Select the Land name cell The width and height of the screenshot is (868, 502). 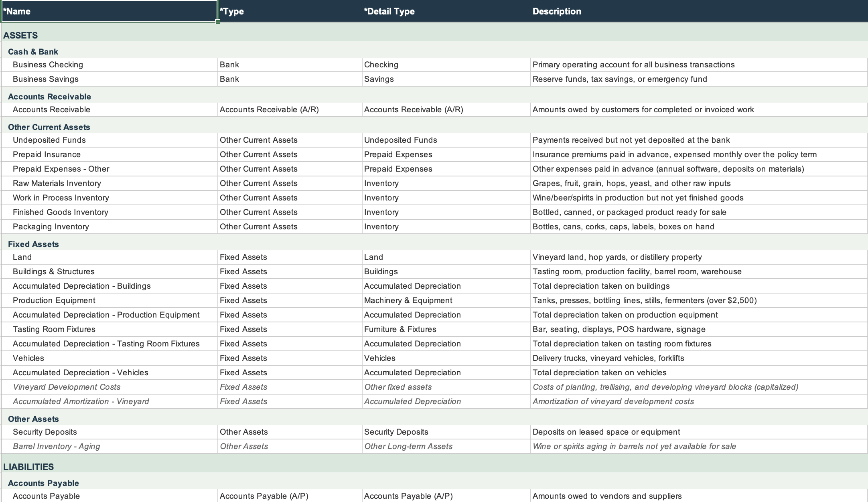point(110,257)
